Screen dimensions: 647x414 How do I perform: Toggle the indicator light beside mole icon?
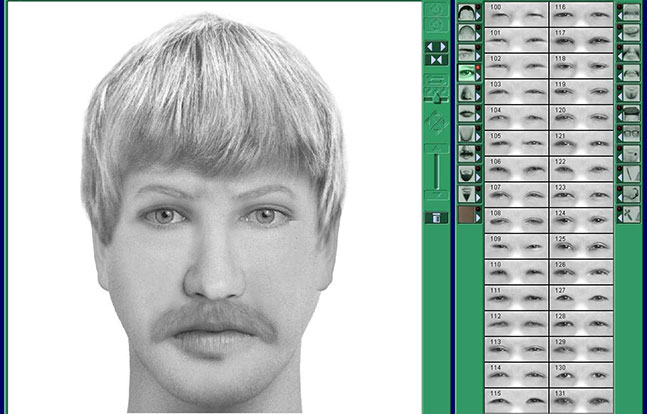click(x=619, y=148)
